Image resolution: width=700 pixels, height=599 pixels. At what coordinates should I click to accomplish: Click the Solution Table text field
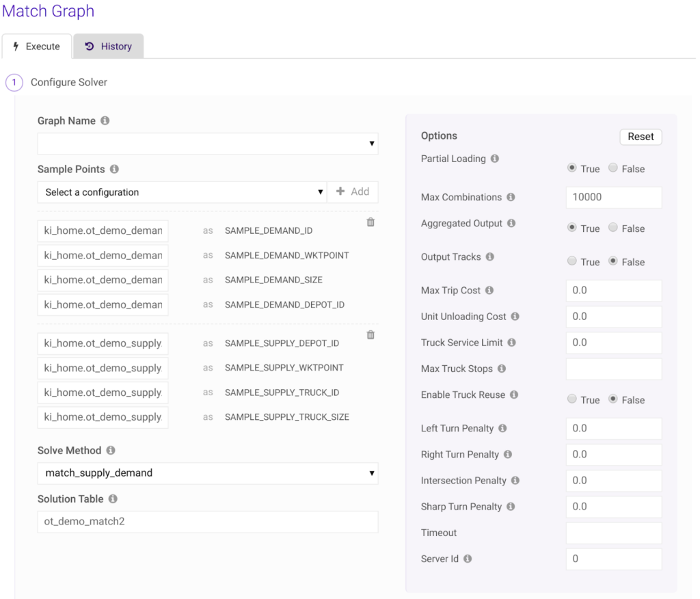coord(208,522)
